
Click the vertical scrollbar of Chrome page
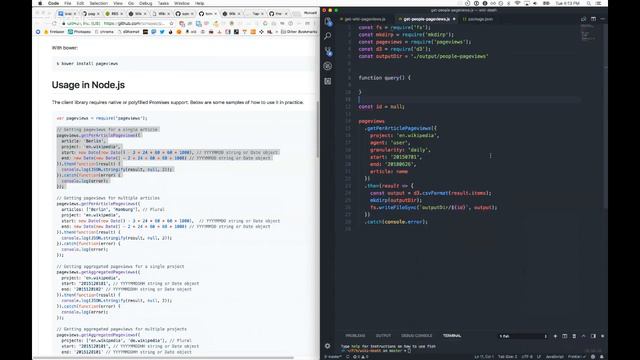pyautogui.click(x=318, y=130)
